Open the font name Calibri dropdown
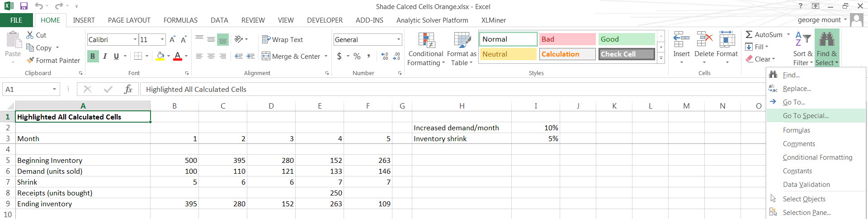868x219 pixels. coord(135,40)
